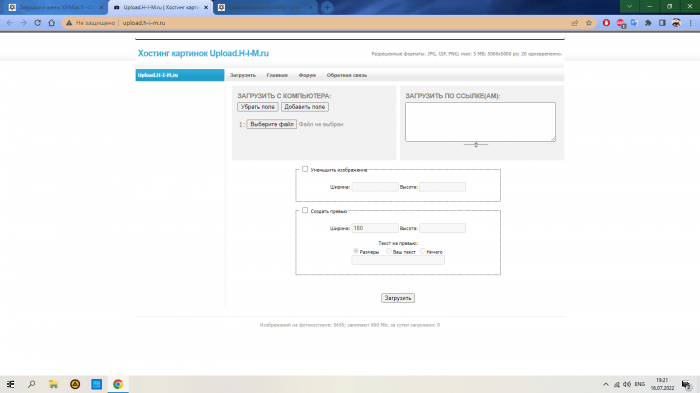Open the Chrome profile avatar
The width and height of the screenshot is (700, 393).
[676, 23]
